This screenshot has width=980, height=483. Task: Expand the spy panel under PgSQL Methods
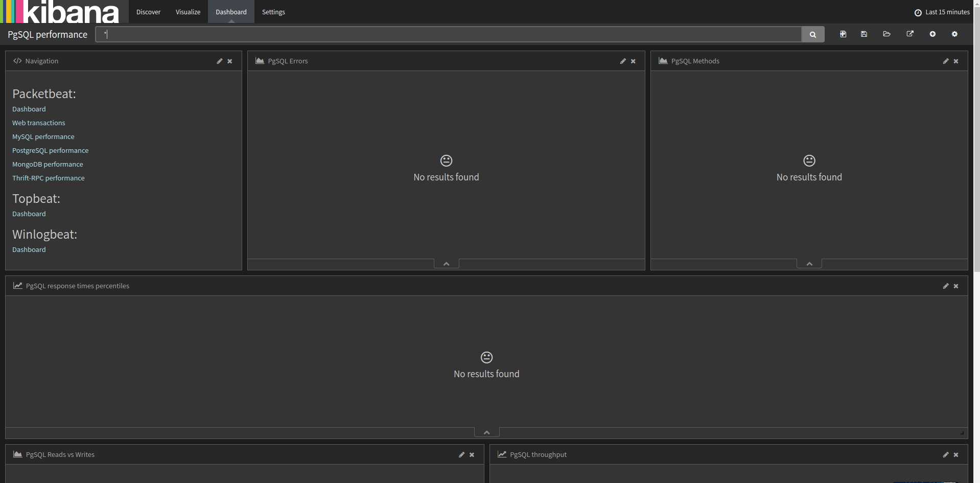[809, 264]
